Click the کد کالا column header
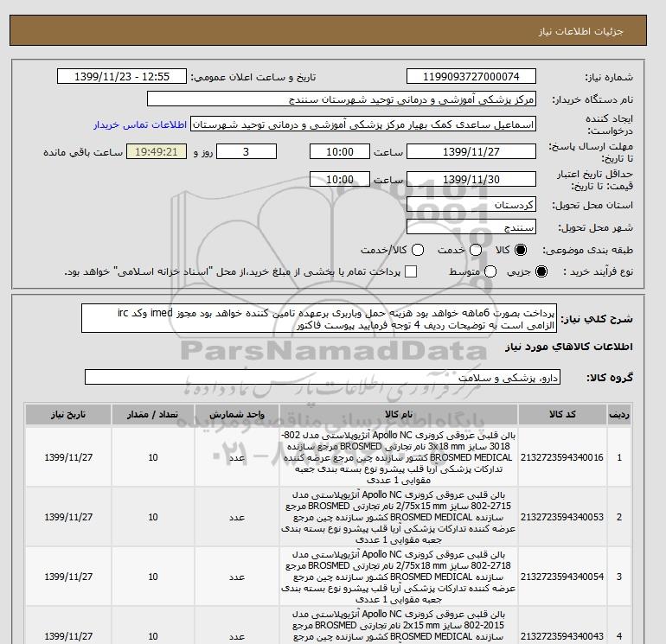 [562, 414]
